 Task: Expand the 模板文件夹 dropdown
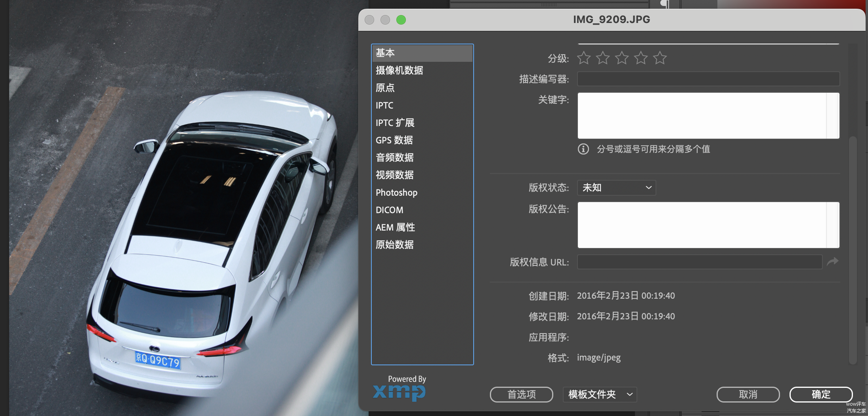(x=600, y=395)
